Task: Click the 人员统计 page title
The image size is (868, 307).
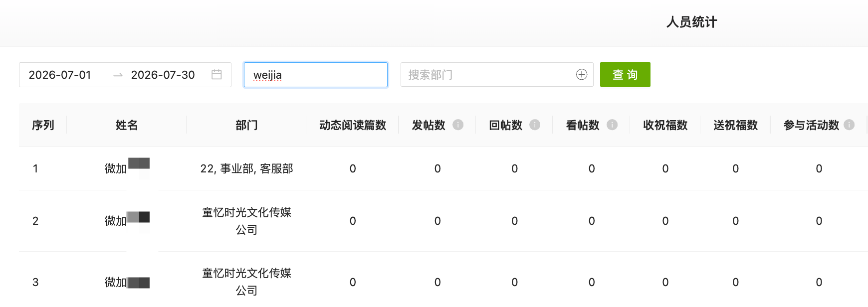Action: [x=691, y=22]
